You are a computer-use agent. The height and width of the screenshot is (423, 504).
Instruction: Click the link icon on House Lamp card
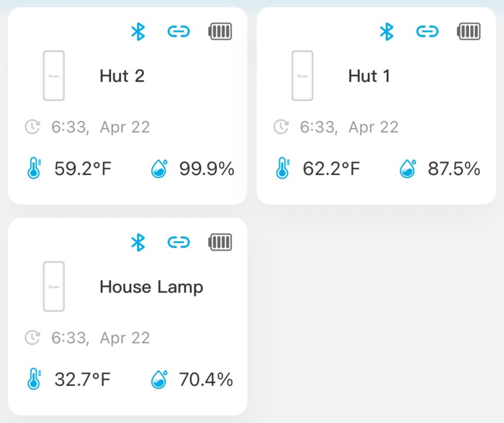(179, 242)
